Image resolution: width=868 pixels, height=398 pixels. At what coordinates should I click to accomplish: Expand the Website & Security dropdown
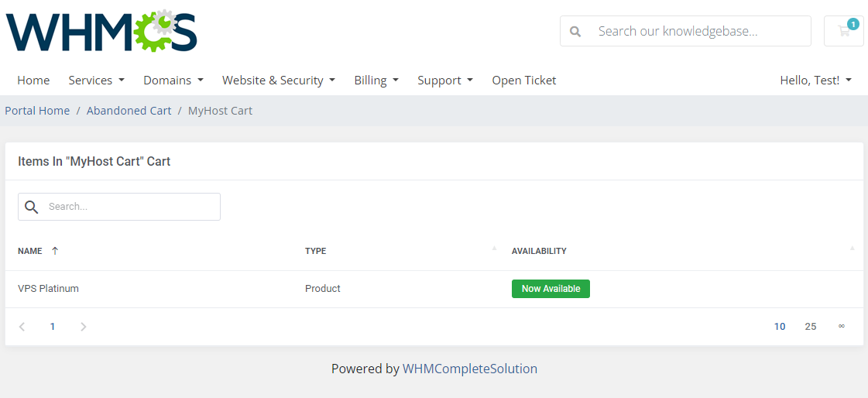[x=279, y=81]
